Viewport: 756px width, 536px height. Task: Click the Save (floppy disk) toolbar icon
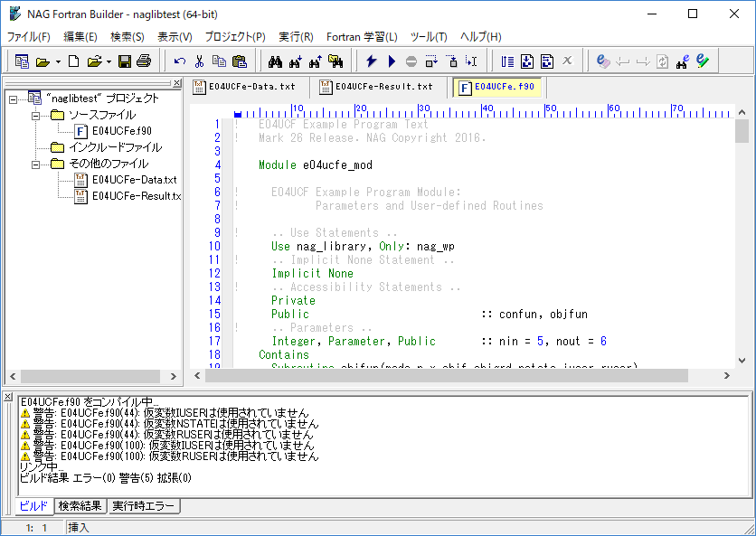point(126,61)
